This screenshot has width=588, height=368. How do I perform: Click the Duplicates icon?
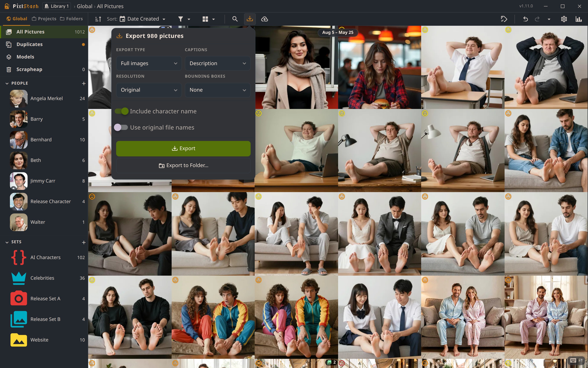click(9, 45)
